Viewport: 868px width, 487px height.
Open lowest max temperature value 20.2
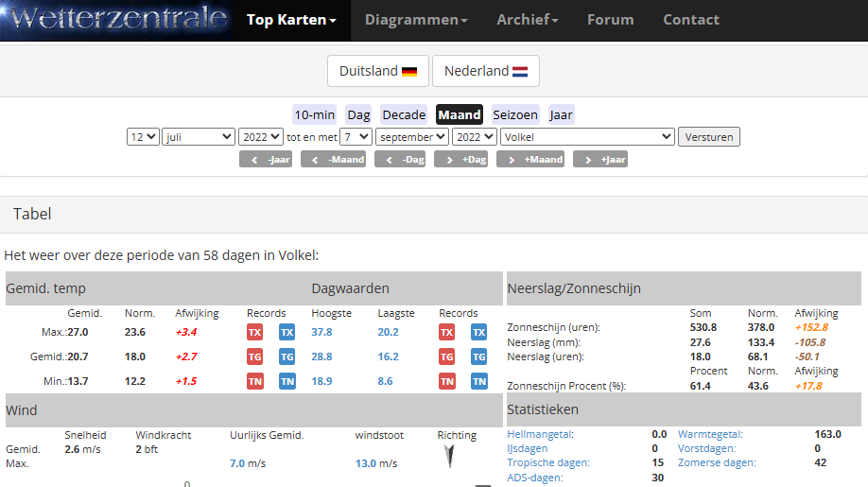(388, 332)
